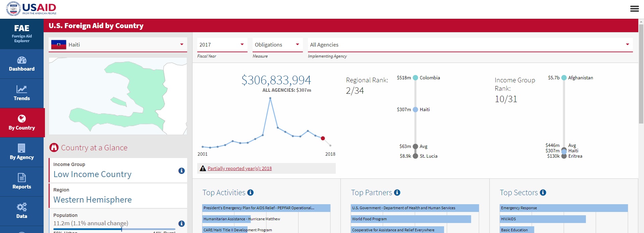This screenshot has width=644, height=233.
Task: Open the Data gears icon
Action: [22, 207]
